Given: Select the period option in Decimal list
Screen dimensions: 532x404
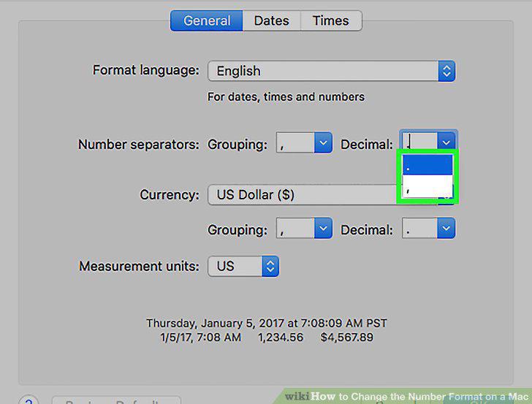Looking at the screenshot, I should [x=427, y=165].
